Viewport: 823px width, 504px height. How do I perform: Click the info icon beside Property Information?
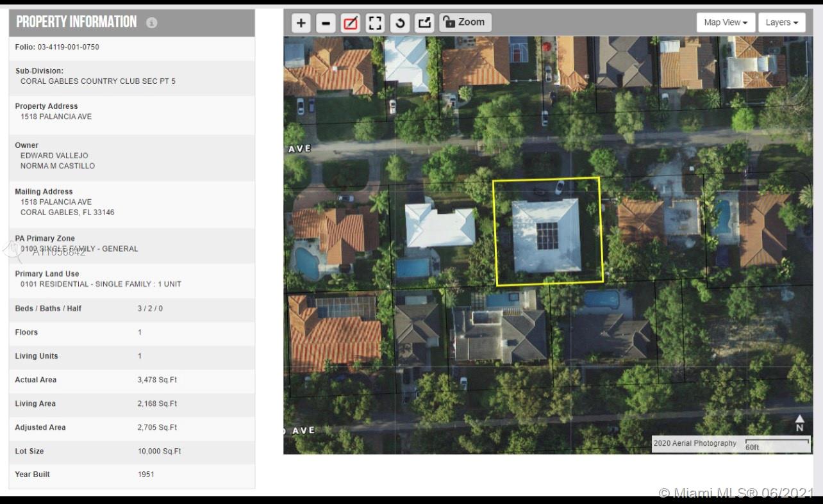pyautogui.click(x=151, y=22)
